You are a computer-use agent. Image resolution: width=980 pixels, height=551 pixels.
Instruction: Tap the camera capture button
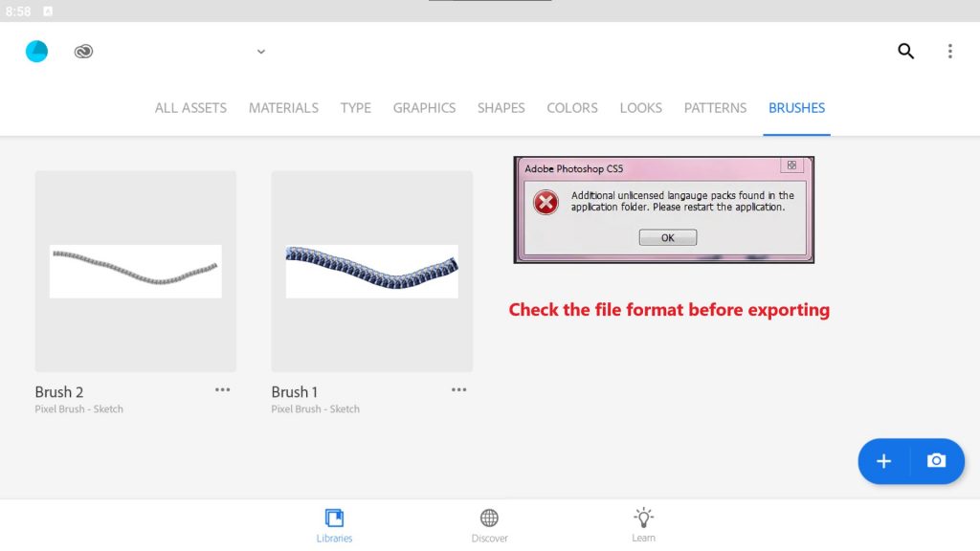936,461
